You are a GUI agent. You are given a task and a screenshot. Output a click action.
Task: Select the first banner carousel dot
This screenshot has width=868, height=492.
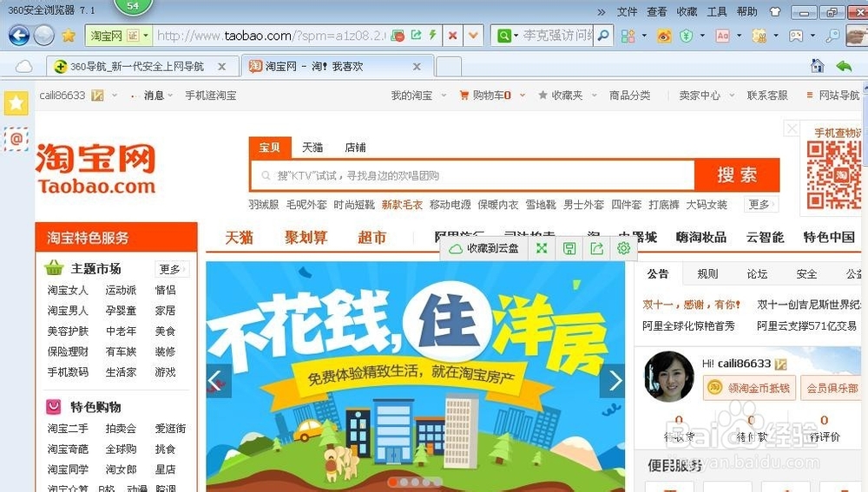pos(393,482)
